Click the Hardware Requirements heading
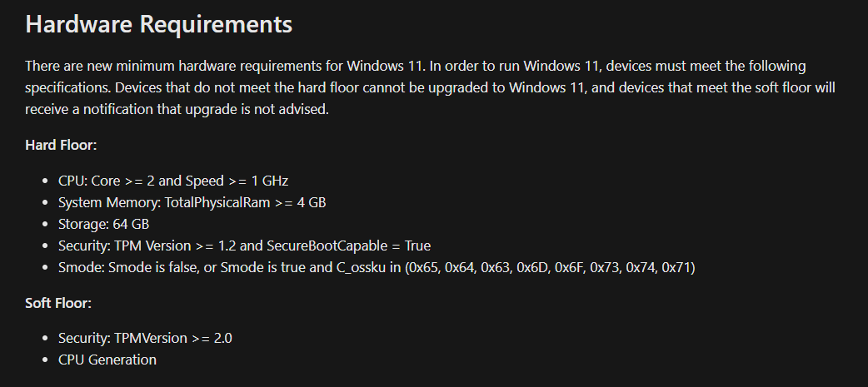The height and width of the screenshot is (387, 868). (158, 24)
